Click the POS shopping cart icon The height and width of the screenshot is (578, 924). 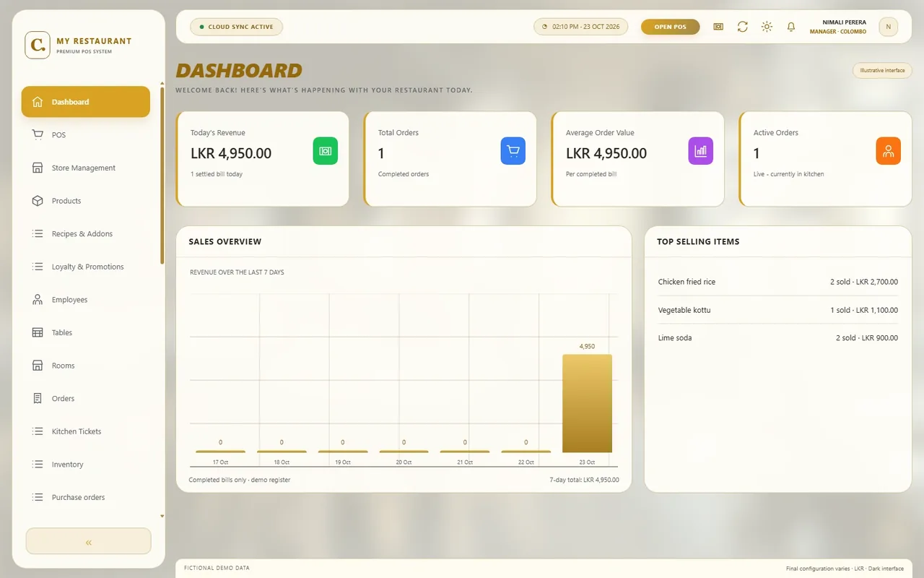click(38, 135)
